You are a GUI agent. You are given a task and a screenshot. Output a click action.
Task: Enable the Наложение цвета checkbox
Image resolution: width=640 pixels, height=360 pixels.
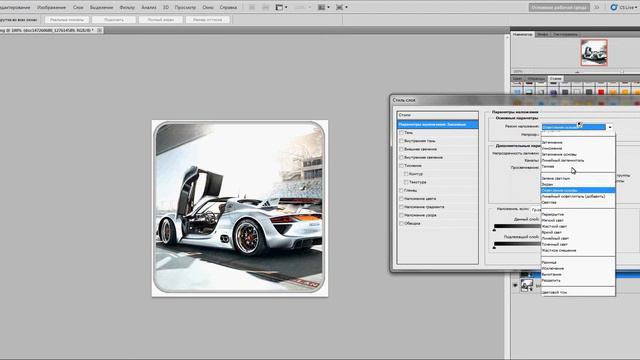[401, 198]
